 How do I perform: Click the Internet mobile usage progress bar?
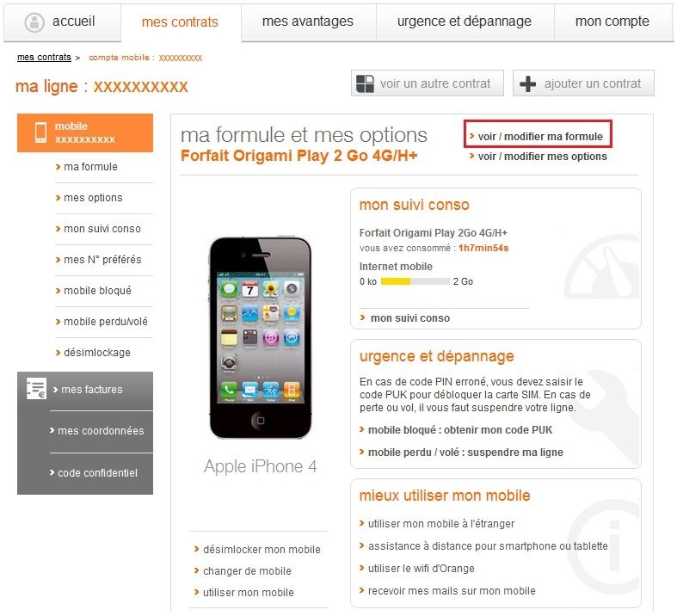(415, 281)
